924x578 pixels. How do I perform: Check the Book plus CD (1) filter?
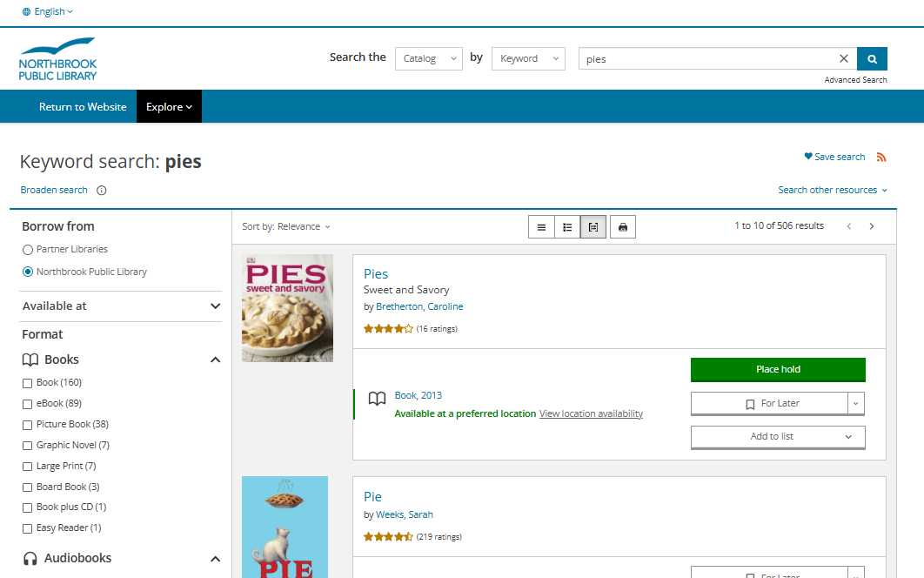coord(27,507)
